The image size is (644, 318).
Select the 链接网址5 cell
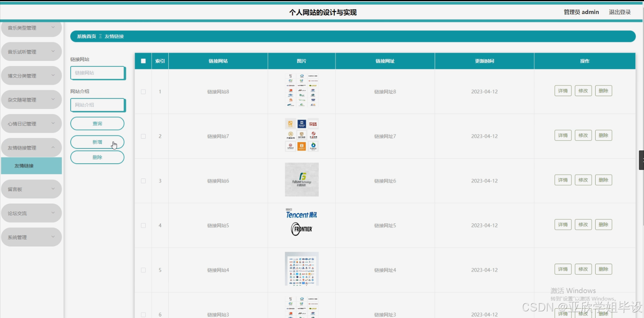pos(385,225)
